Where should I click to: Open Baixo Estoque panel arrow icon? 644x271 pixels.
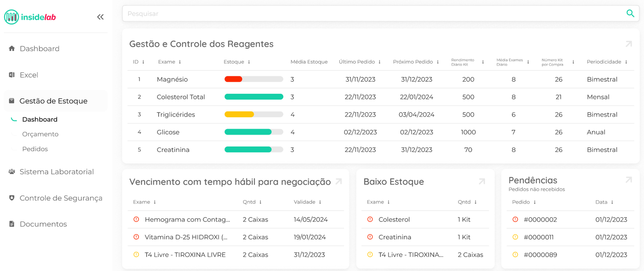[x=482, y=181]
